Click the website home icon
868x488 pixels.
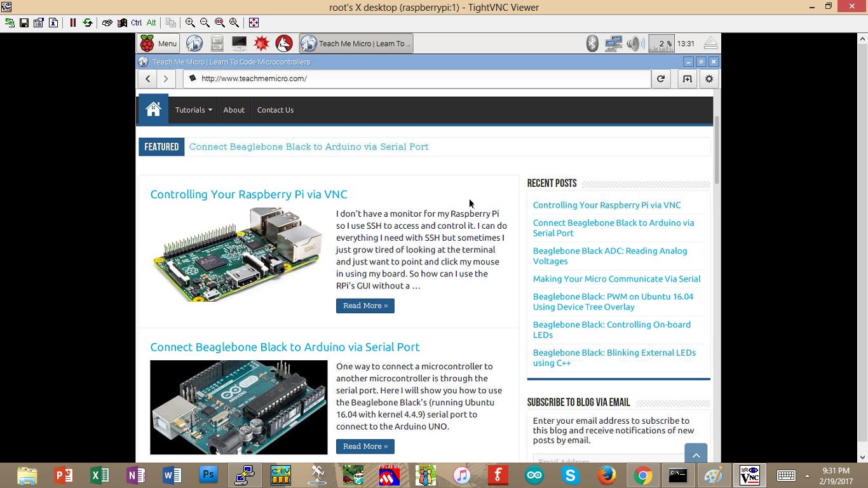153,109
